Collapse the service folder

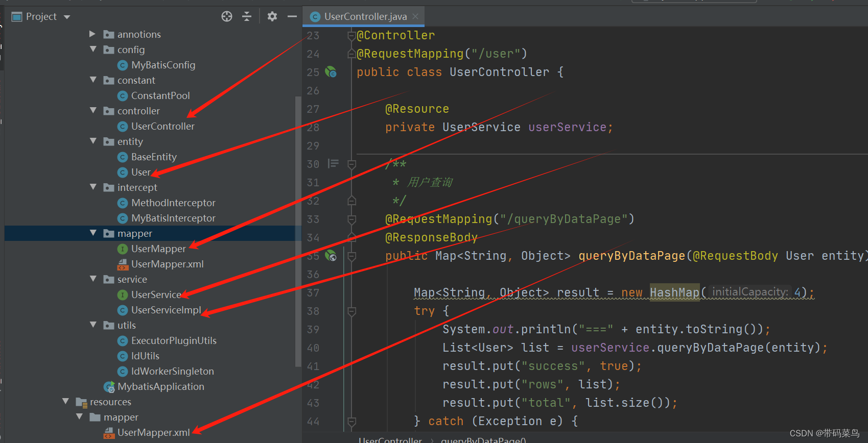click(x=93, y=279)
